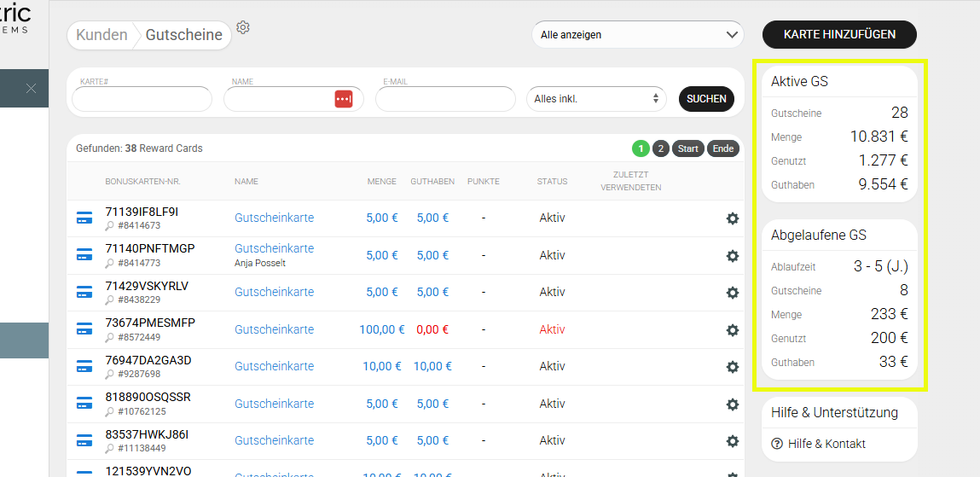Click magnifier icon next to #8438229
The image size is (980, 477).
109,300
